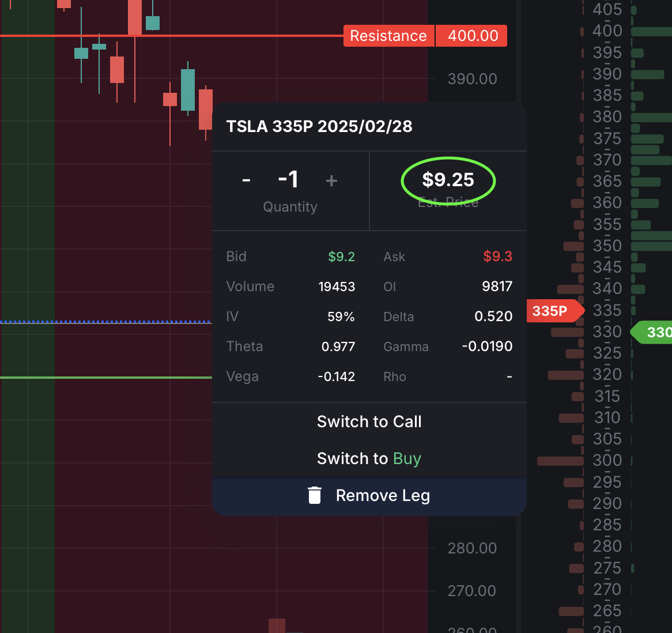The width and height of the screenshot is (672, 633).
Task: Select strike 335 in the strike ladder
Action: (607, 310)
